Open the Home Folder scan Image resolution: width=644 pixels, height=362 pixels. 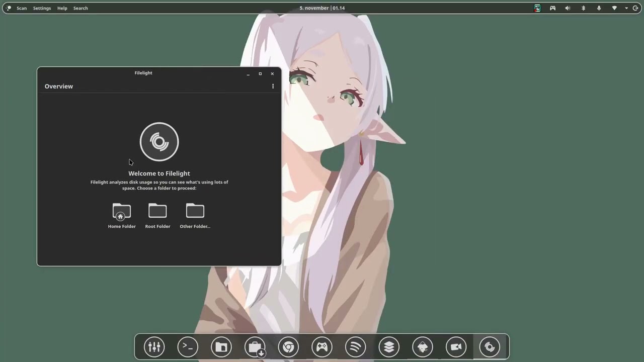[x=122, y=216]
